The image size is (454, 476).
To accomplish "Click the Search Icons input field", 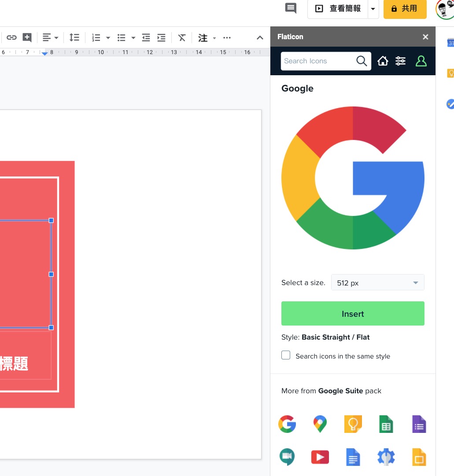I will click(318, 61).
